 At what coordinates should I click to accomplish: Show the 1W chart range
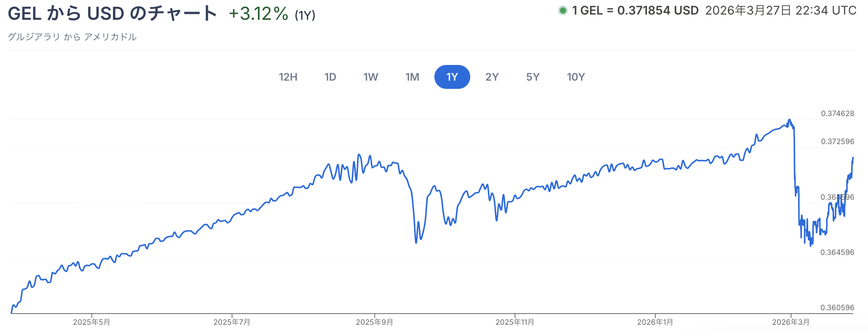pyautogui.click(x=370, y=77)
